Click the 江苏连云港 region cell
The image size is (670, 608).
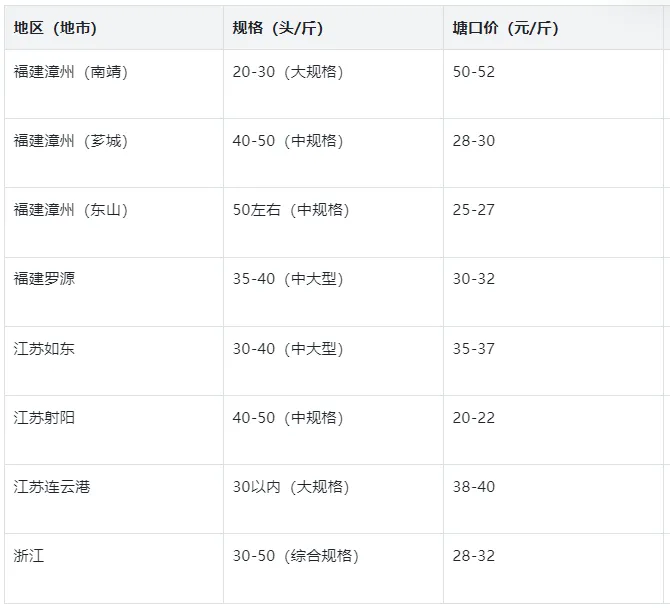coord(53,487)
